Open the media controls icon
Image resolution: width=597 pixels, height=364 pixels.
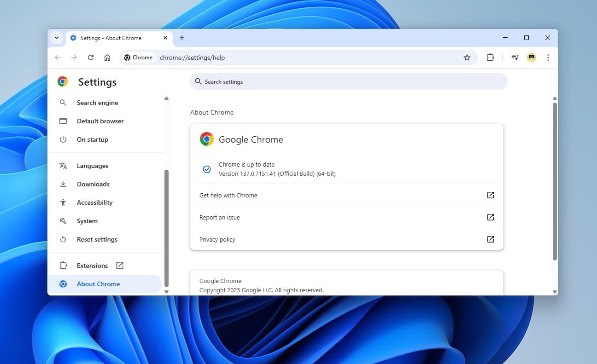tap(515, 58)
